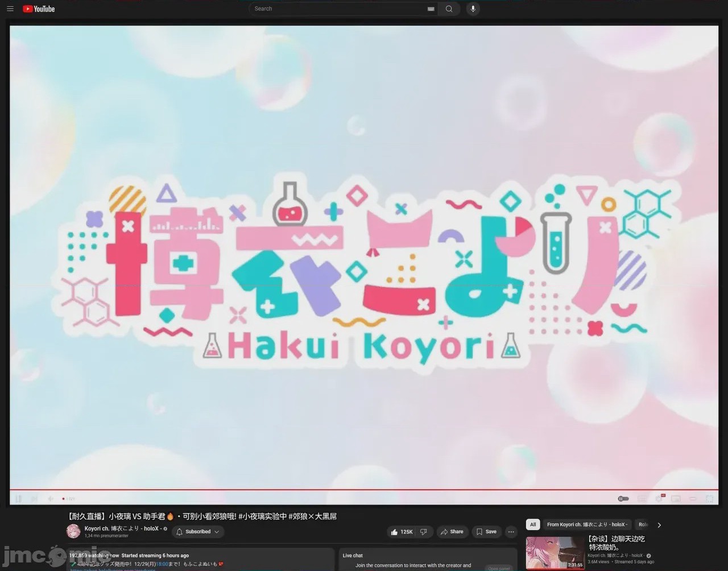Open the recommended video titled 【杂谈】边聊天边吃特浓酸奶

click(617, 543)
